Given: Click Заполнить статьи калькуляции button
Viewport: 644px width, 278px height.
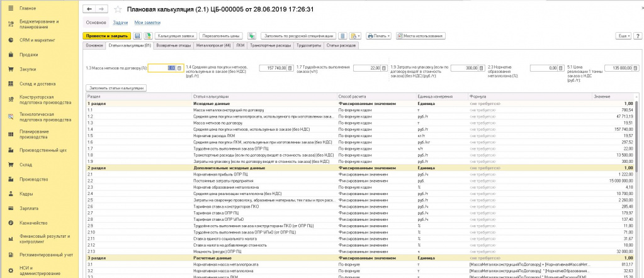Looking at the screenshot, I should 116,88.
